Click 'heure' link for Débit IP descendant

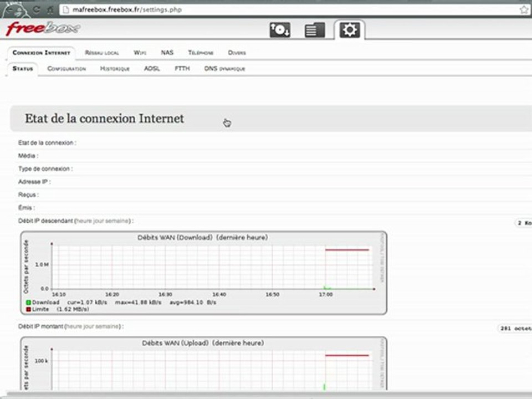click(x=84, y=221)
